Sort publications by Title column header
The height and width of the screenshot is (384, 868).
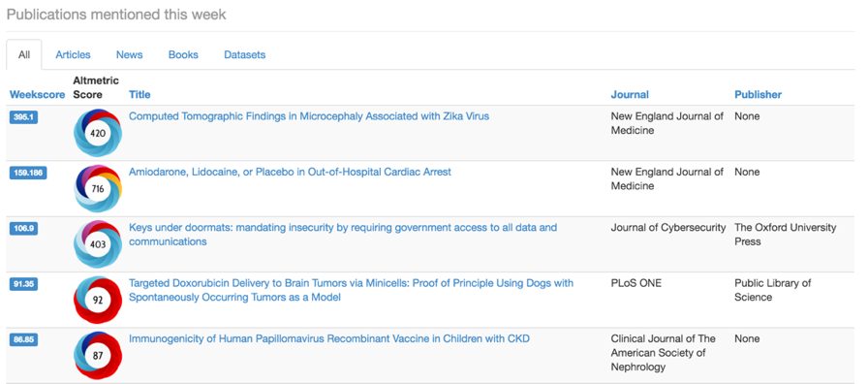coord(139,95)
